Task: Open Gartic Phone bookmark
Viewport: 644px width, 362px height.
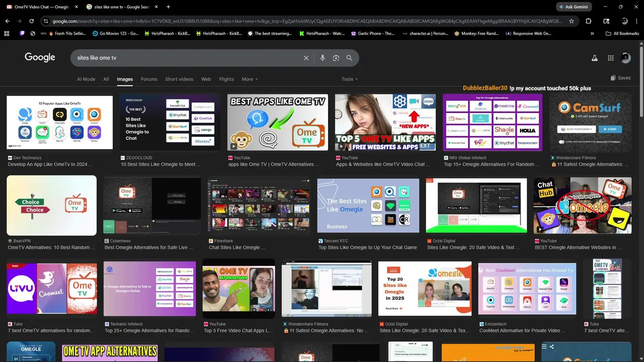Action: (373, 34)
